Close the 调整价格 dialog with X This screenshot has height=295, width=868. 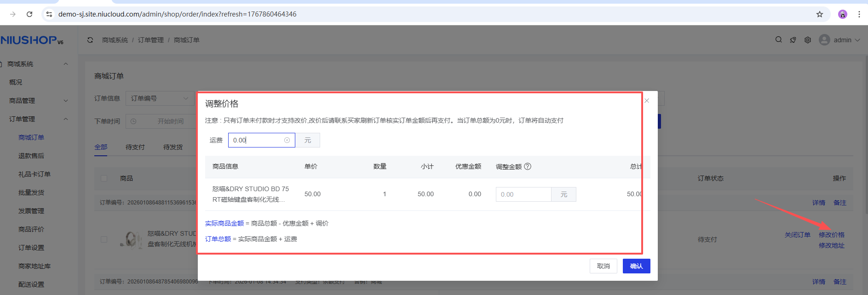[647, 101]
